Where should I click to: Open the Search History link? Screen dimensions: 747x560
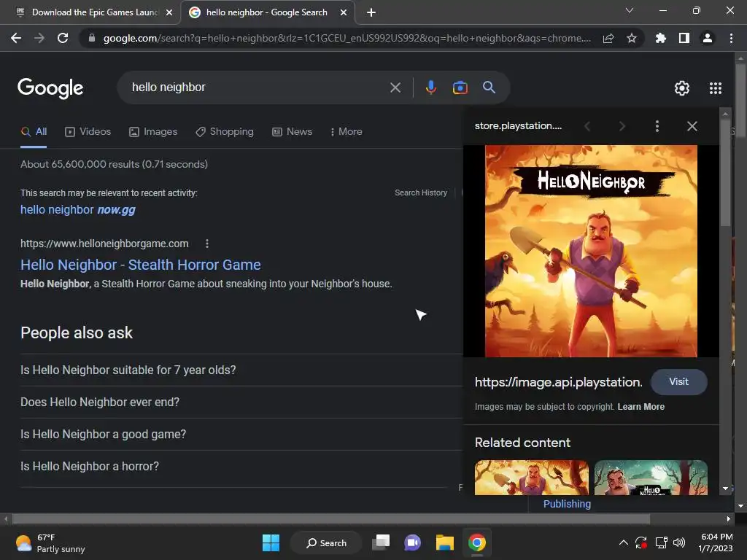pyautogui.click(x=421, y=192)
